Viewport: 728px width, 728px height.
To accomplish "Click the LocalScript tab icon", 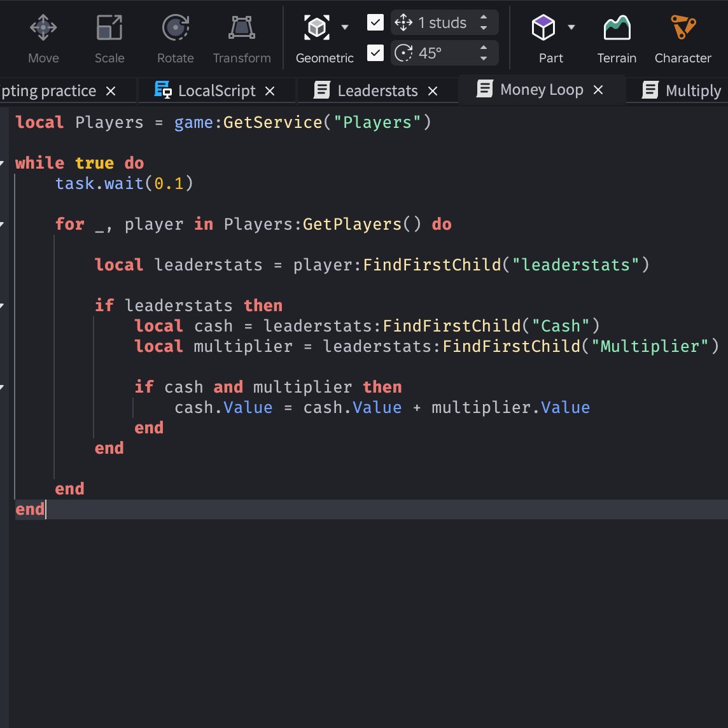I will click(163, 90).
